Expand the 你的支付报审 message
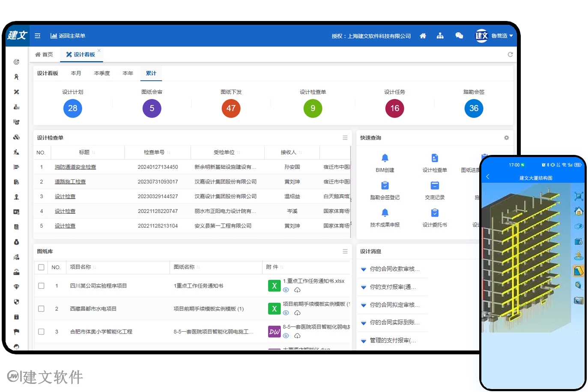 coord(364,287)
